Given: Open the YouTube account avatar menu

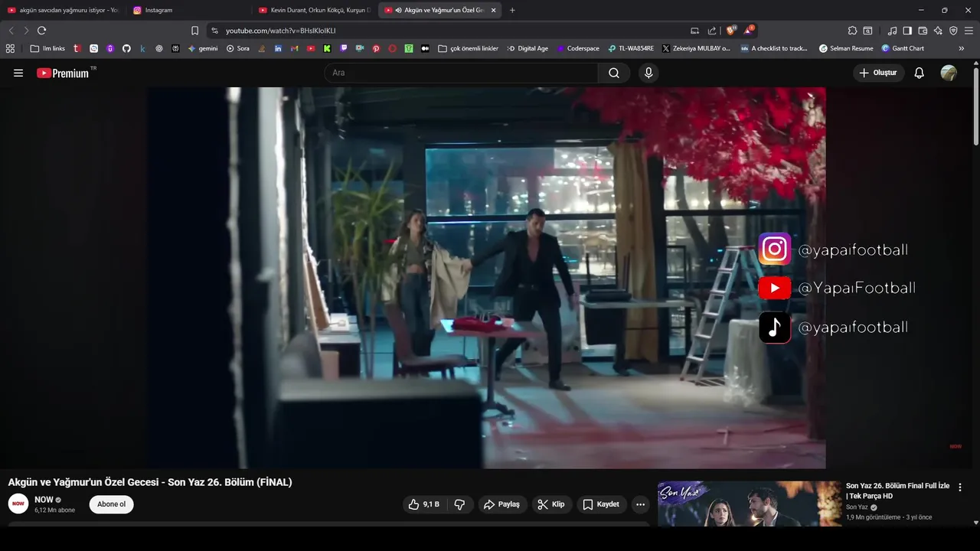Looking at the screenshot, I should click(x=949, y=73).
